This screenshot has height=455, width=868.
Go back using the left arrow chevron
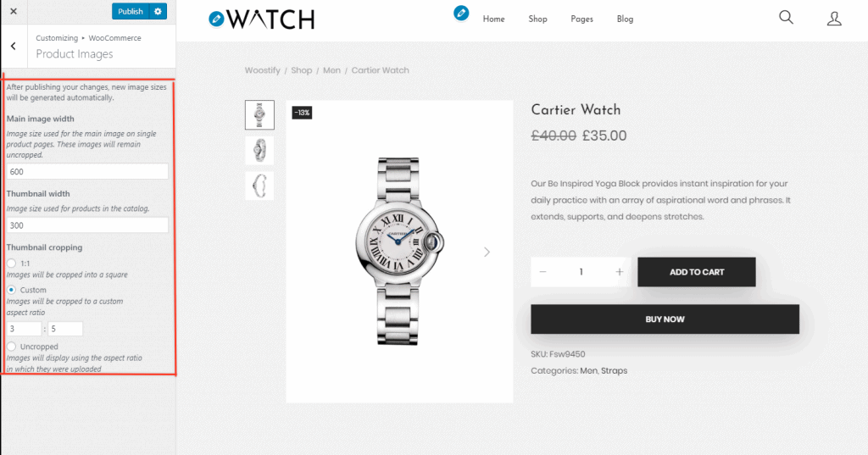[x=14, y=46]
